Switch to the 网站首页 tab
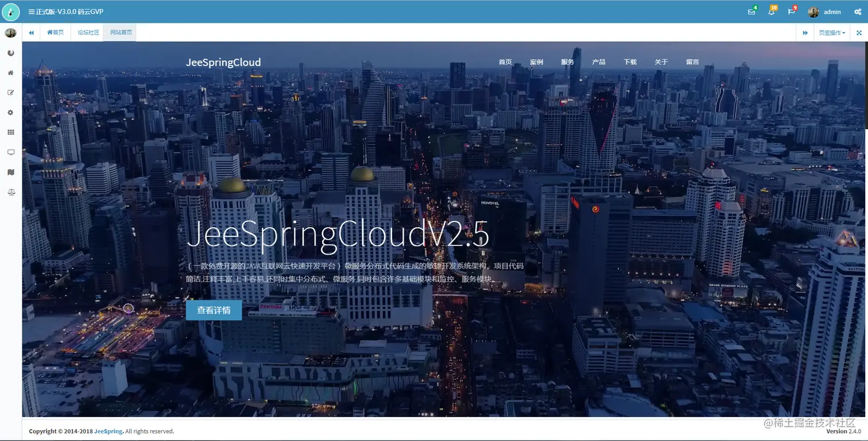The width and height of the screenshot is (868, 441). point(121,33)
